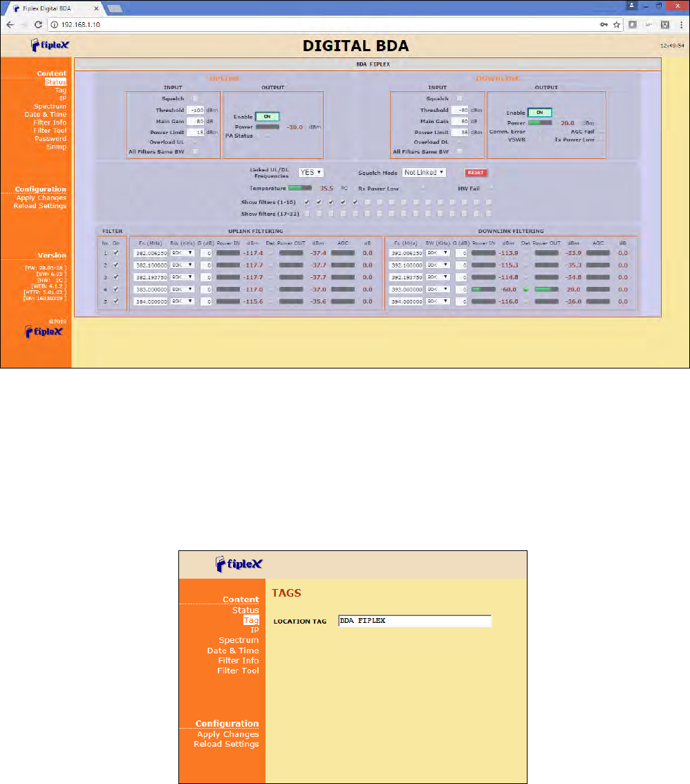Open Status in the top sidebar

click(55, 82)
